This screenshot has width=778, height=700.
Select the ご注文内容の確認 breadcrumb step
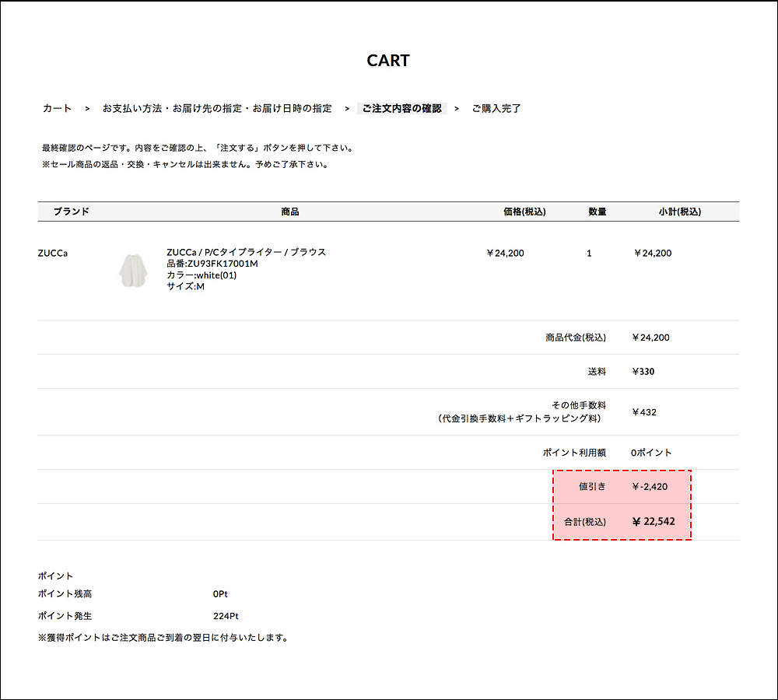click(x=401, y=109)
